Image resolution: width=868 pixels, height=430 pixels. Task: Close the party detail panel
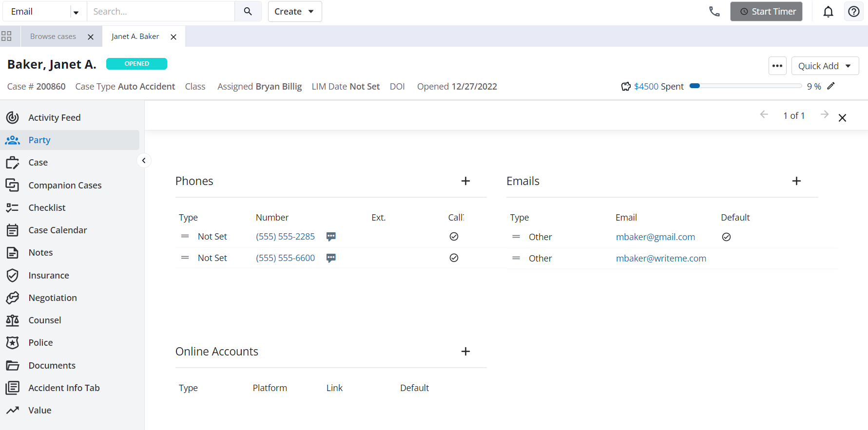(842, 118)
